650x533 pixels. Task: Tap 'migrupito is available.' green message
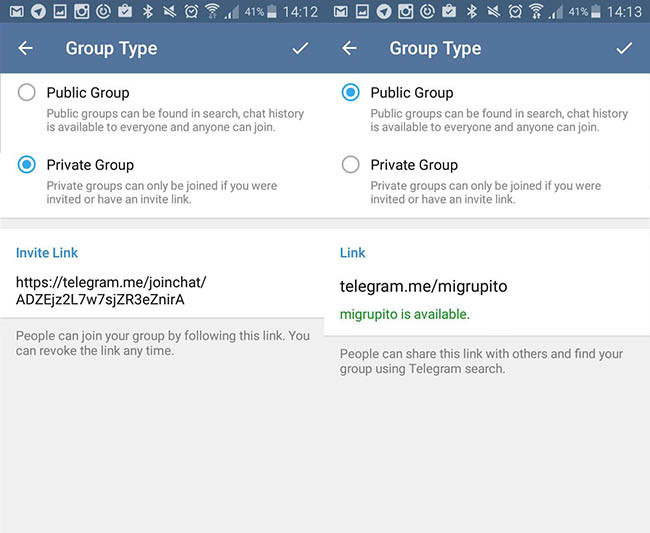(x=405, y=314)
